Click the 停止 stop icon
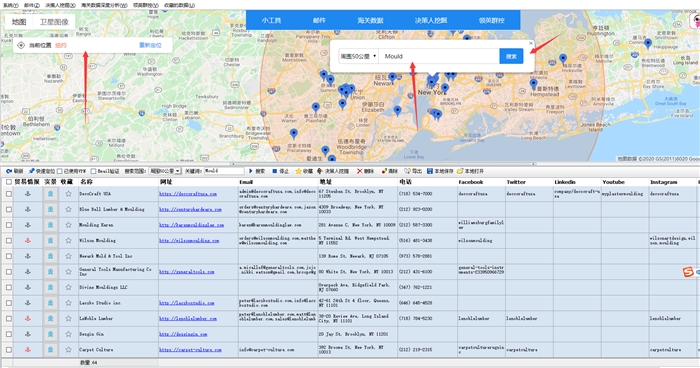Screen dimensions: 700x368 (275, 171)
